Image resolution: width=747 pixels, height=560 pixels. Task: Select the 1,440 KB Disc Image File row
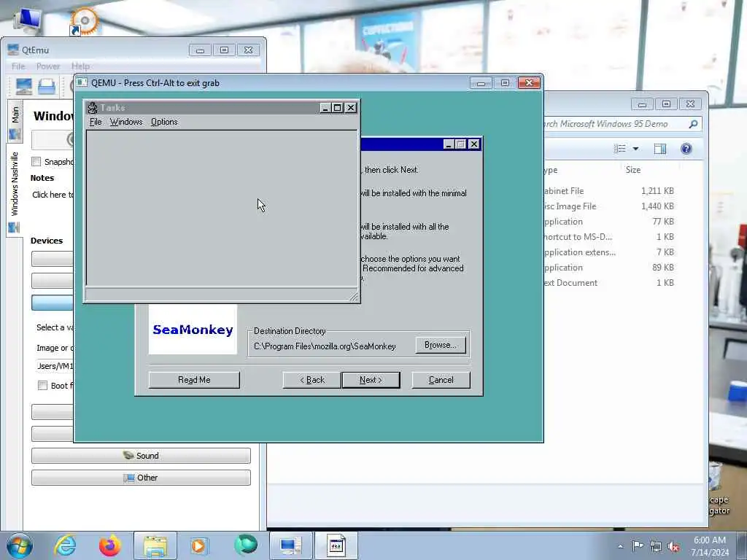click(x=610, y=206)
